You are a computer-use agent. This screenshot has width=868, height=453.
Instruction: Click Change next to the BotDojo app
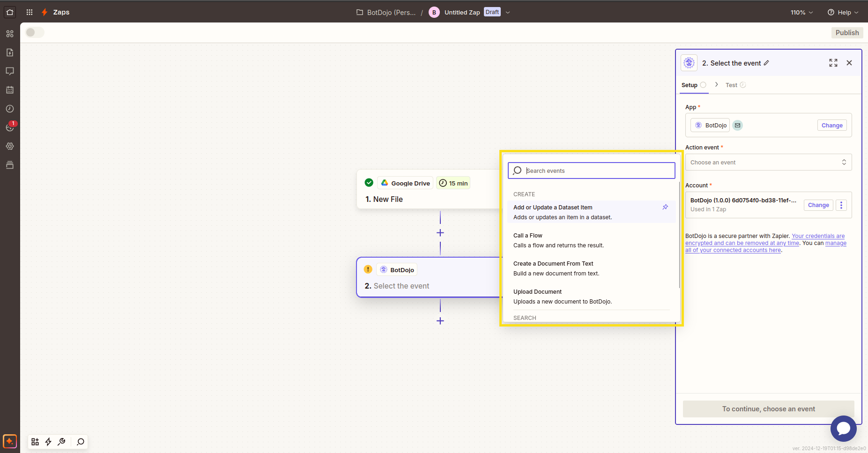pyautogui.click(x=832, y=126)
